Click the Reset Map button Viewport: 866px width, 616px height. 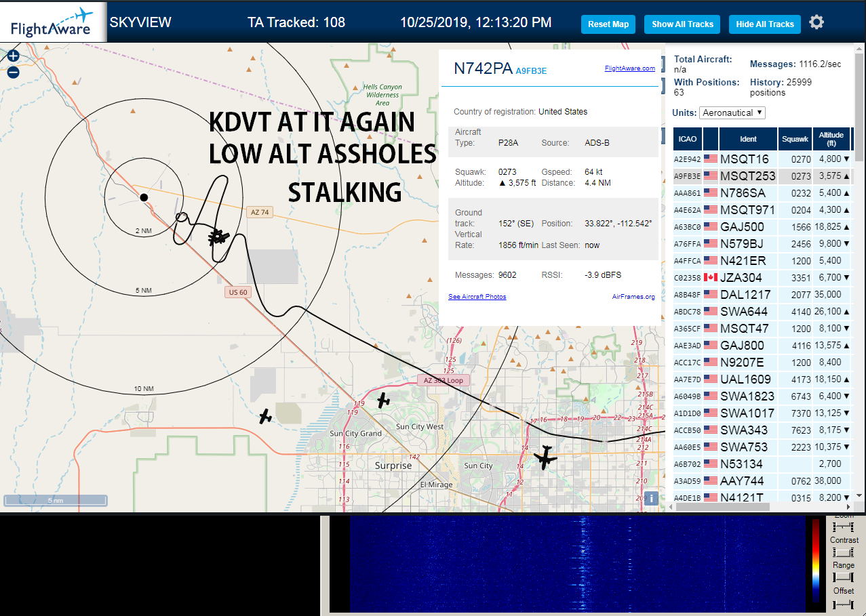[608, 24]
